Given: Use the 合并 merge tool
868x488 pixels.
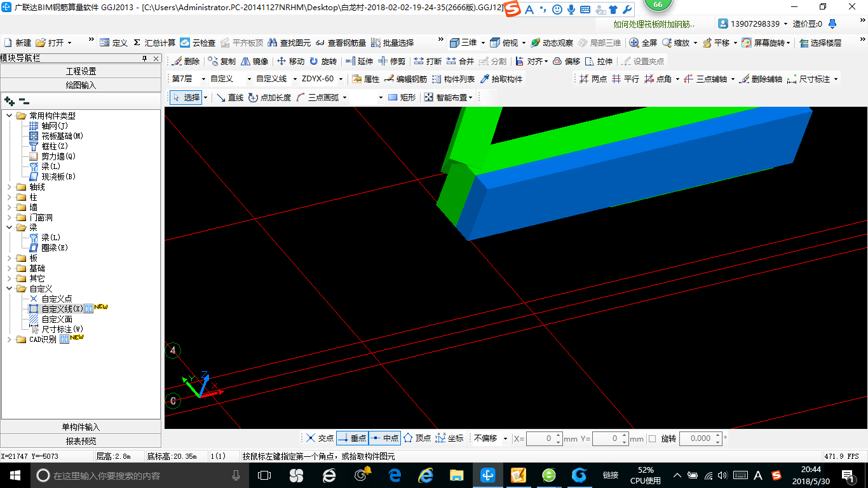Looking at the screenshot, I should [x=460, y=61].
